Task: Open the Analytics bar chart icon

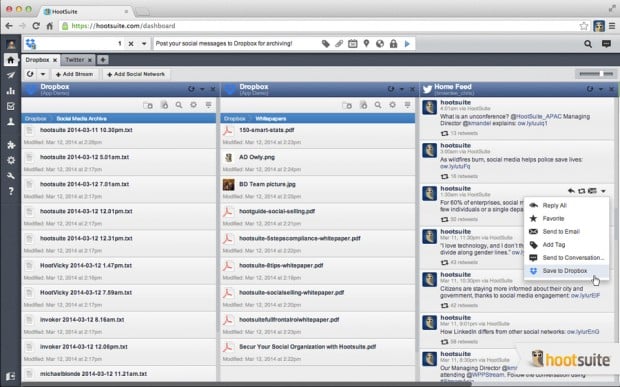Action: (11, 91)
